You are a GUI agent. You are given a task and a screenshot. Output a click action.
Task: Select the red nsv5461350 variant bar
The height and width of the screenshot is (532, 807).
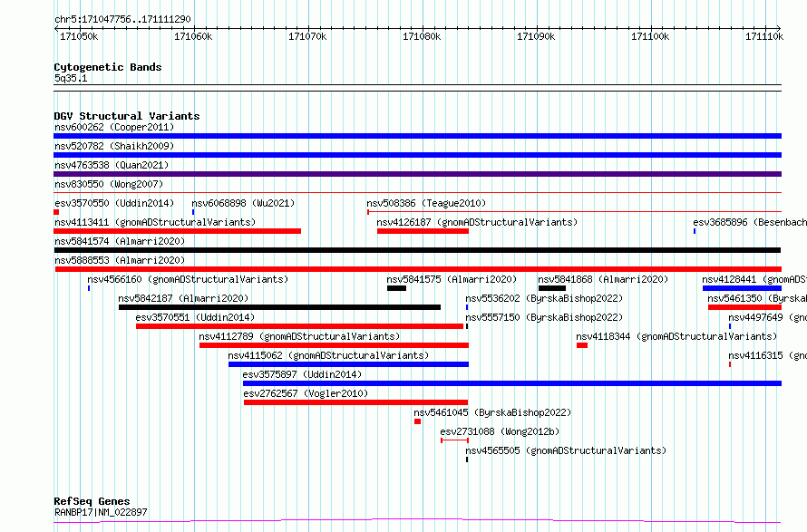(x=744, y=307)
